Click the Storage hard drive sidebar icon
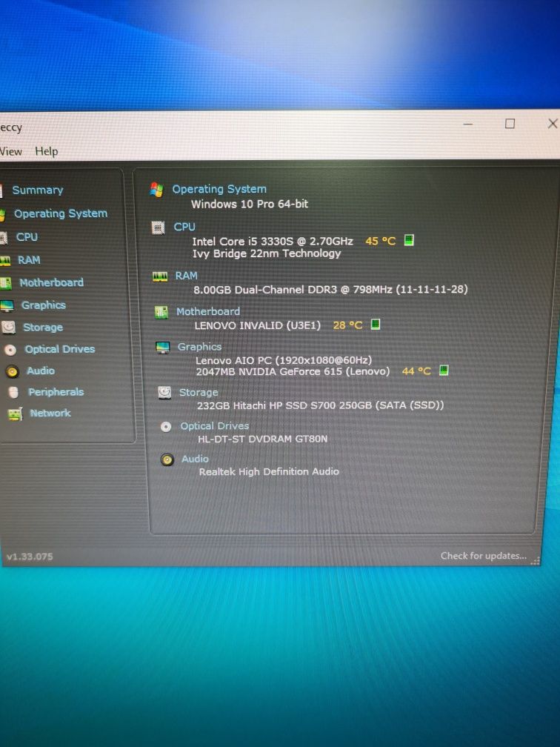Viewport: 560px width, 747px height. tap(9, 328)
